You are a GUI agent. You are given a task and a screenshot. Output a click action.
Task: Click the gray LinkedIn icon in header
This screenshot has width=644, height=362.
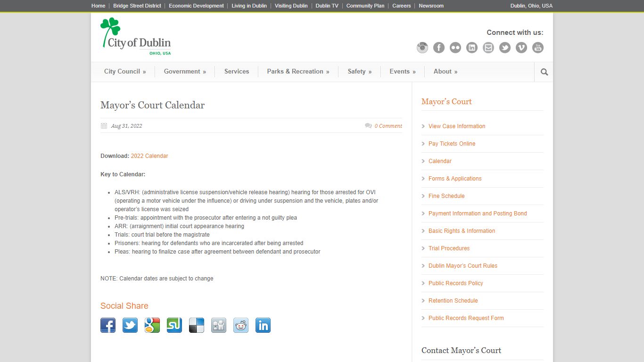tap(472, 48)
